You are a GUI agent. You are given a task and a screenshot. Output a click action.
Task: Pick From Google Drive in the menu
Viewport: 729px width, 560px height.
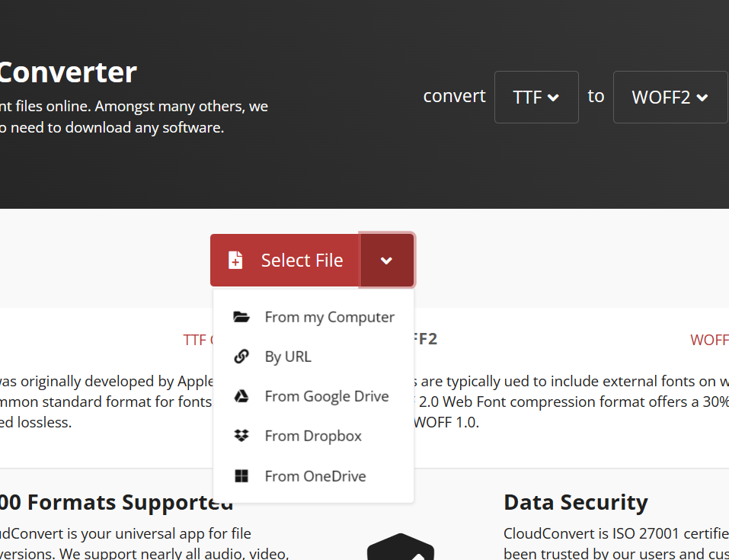click(326, 396)
